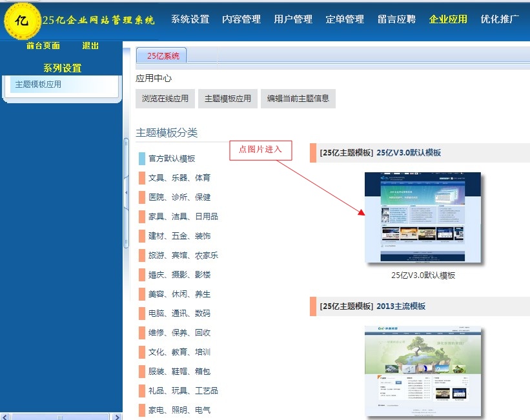Viewport: 530px width, 420px height.
Task: Open the 优化推广 menu
Action: click(500, 19)
